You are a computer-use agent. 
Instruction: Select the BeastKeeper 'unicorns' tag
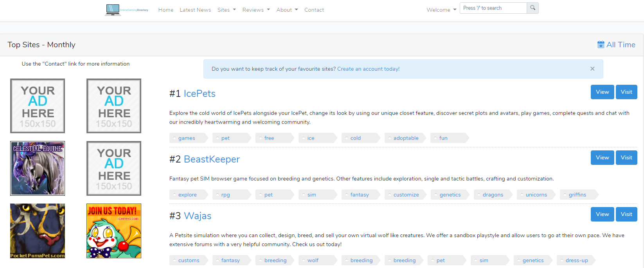coord(536,195)
